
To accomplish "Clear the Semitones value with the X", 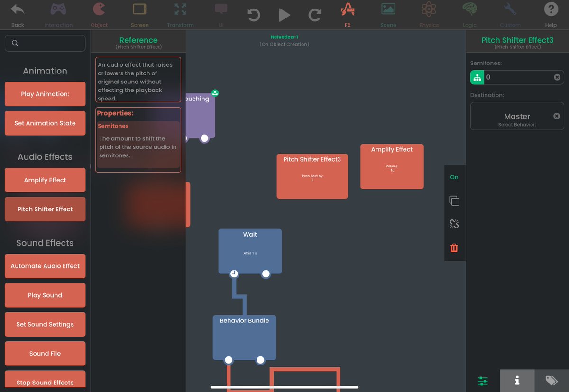I will coord(557,77).
